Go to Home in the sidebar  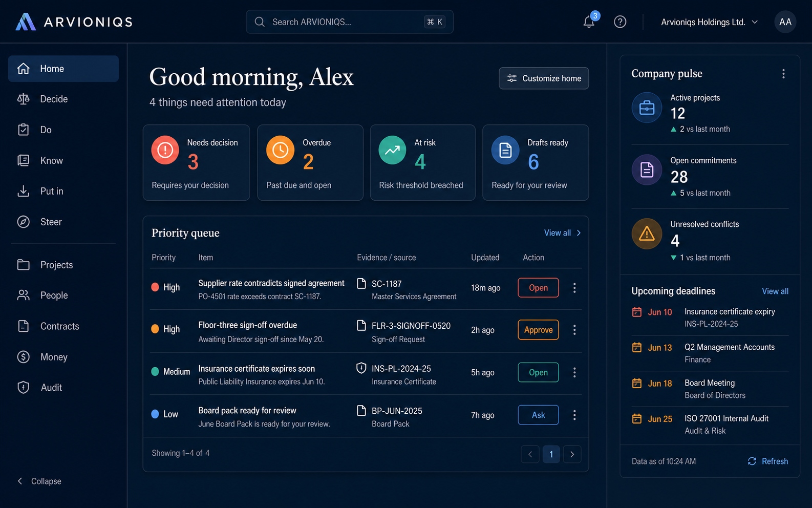pos(63,69)
